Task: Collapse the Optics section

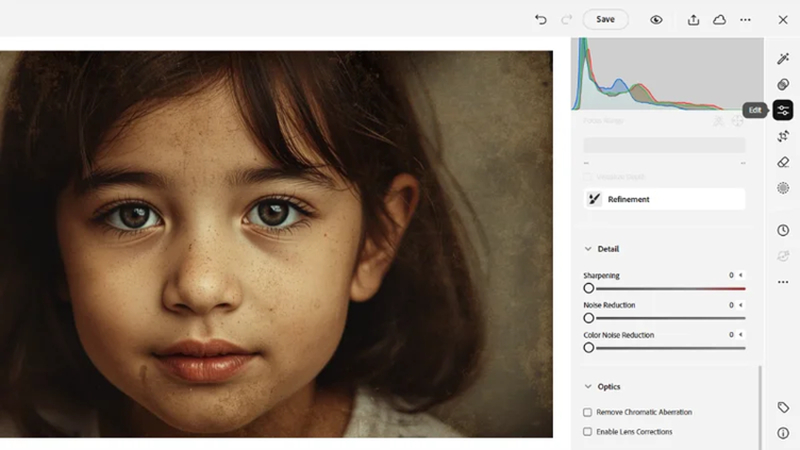Action: (588, 387)
